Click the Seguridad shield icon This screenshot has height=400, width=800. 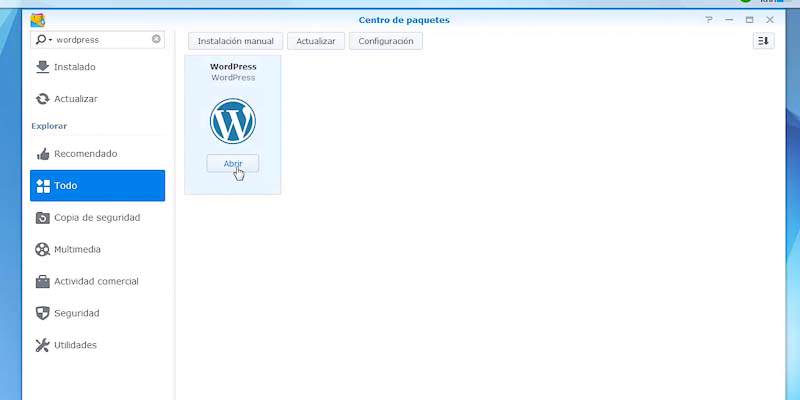[43, 313]
